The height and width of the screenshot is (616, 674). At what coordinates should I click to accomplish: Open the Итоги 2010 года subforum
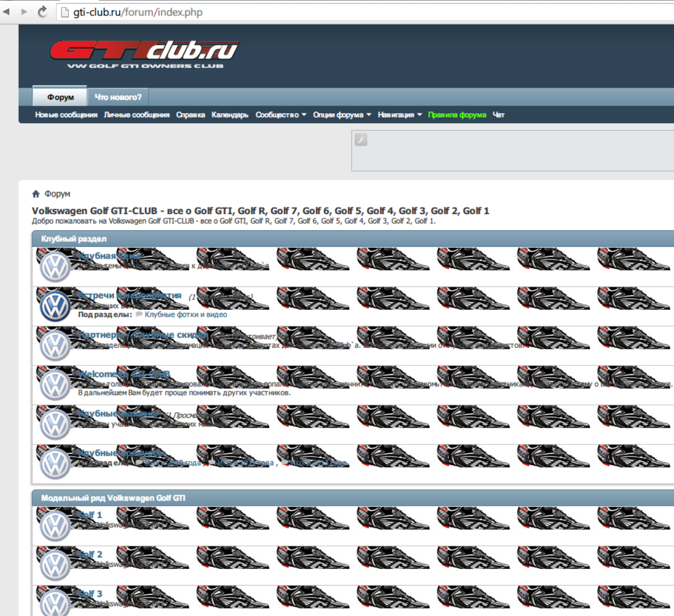pyautogui.click(x=173, y=463)
